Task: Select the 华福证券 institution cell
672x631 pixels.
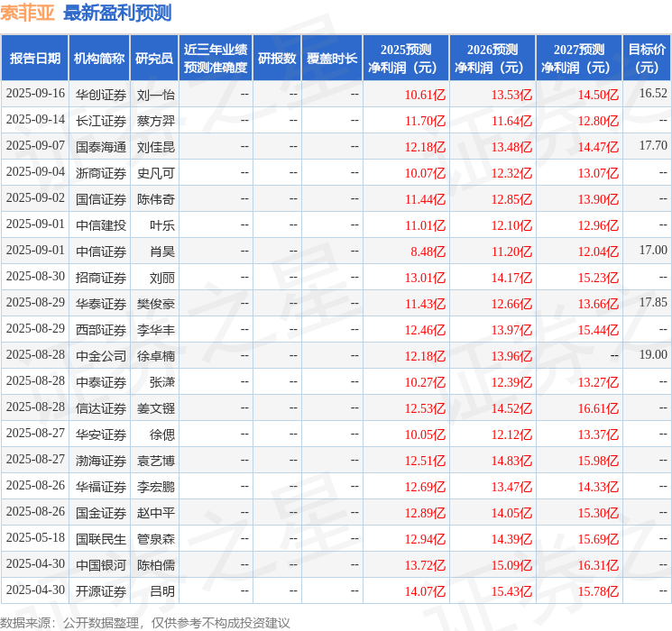Action: (101, 487)
